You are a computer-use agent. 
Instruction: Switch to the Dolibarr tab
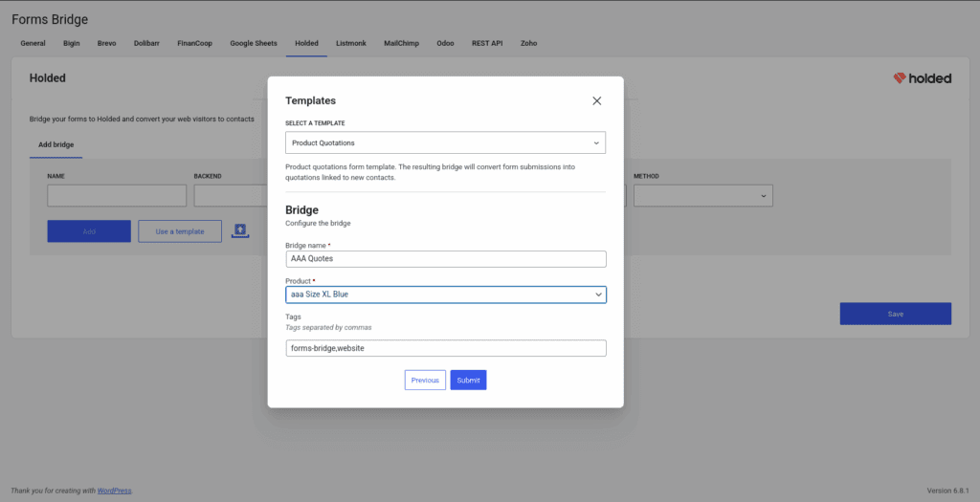(146, 44)
